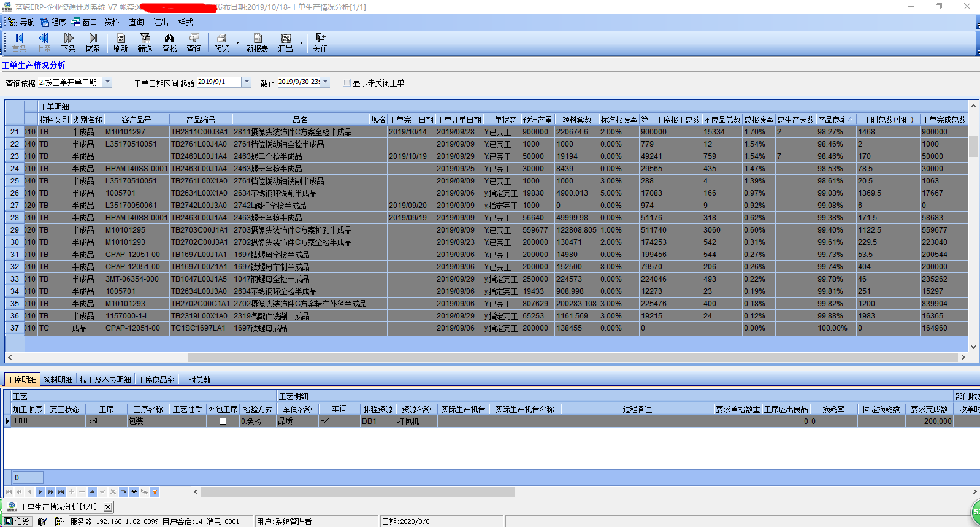Screen dimensions: 980x527
Task: Run the 查询 query tool in toolbar
Action: 194,42
